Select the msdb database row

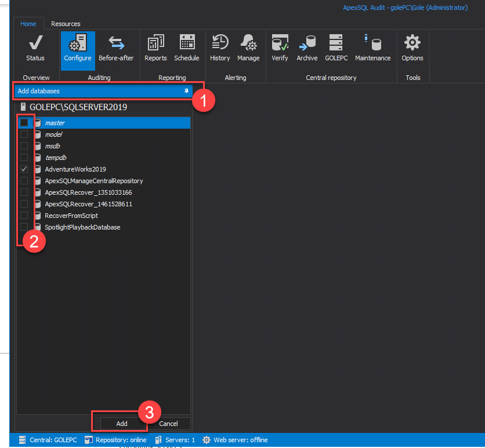(x=104, y=146)
